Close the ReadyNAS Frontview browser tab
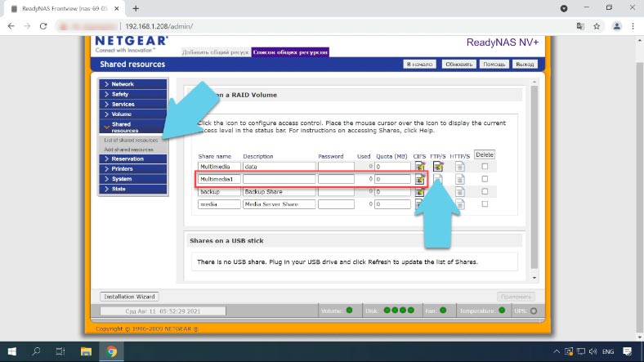This screenshot has height=362, width=644. pyautogui.click(x=117, y=9)
